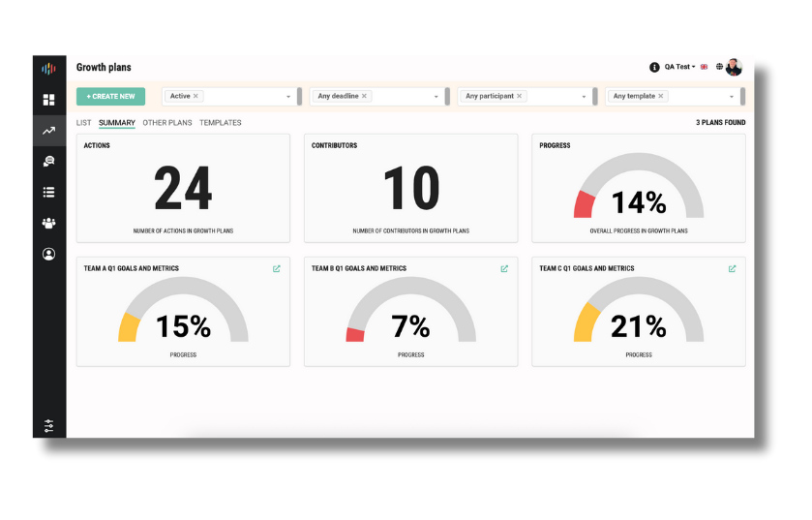
Task: Expand the Any participant dropdown arrow
Action: [584, 97]
